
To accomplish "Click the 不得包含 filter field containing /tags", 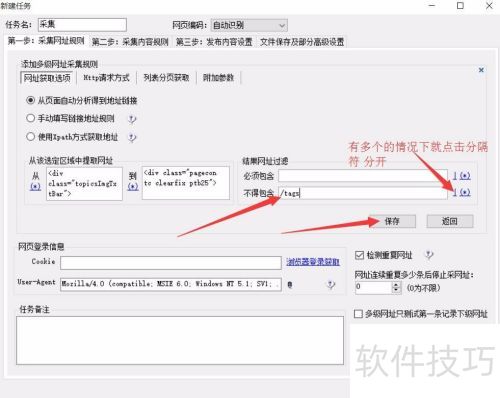I will click(x=363, y=193).
